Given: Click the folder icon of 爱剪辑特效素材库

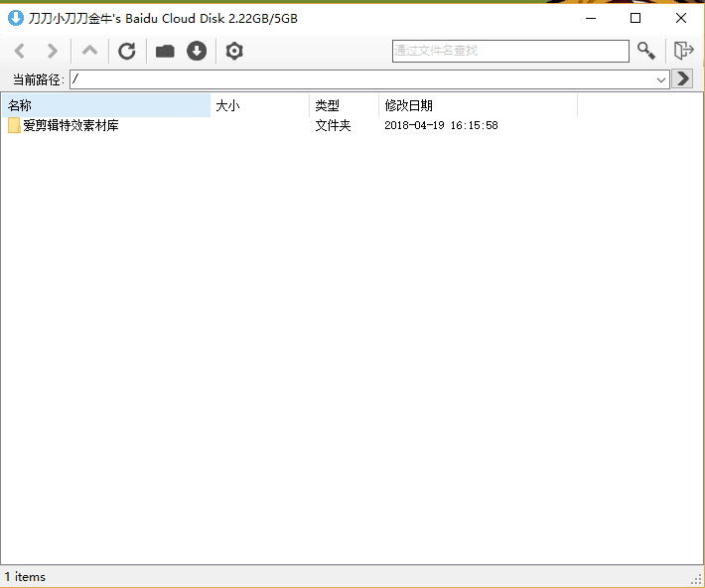Looking at the screenshot, I should click(x=14, y=125).
